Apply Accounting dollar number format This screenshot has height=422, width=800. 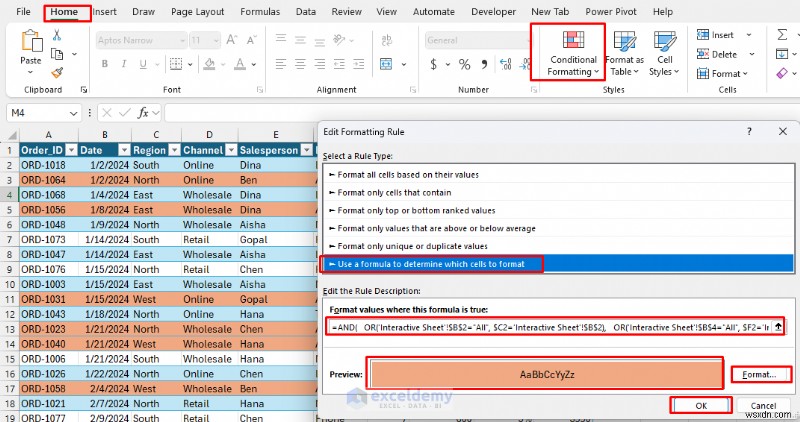click(x=434, y=64)
